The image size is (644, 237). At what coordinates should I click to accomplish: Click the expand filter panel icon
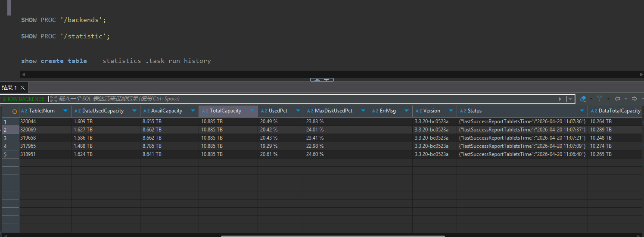[53, 99]
